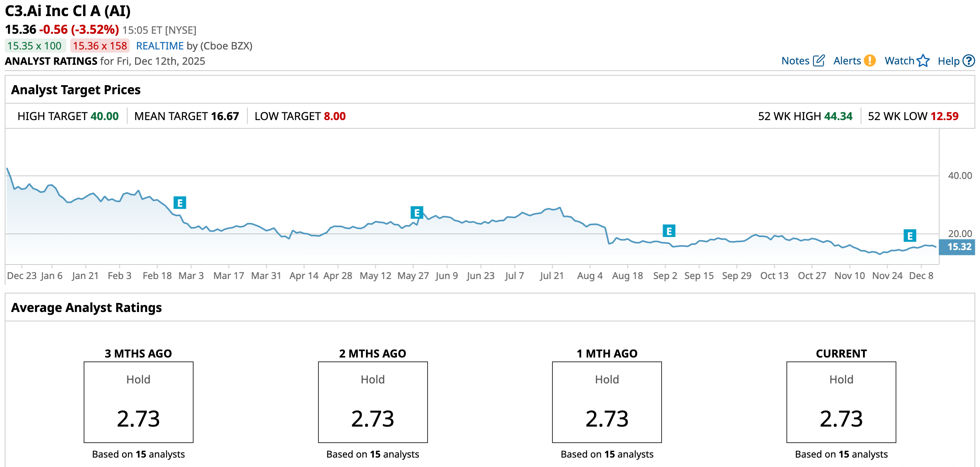Click the orange Alerts exclamation icon
The image size is (980, 467).
pyautogui.click(x=870, y=61)
